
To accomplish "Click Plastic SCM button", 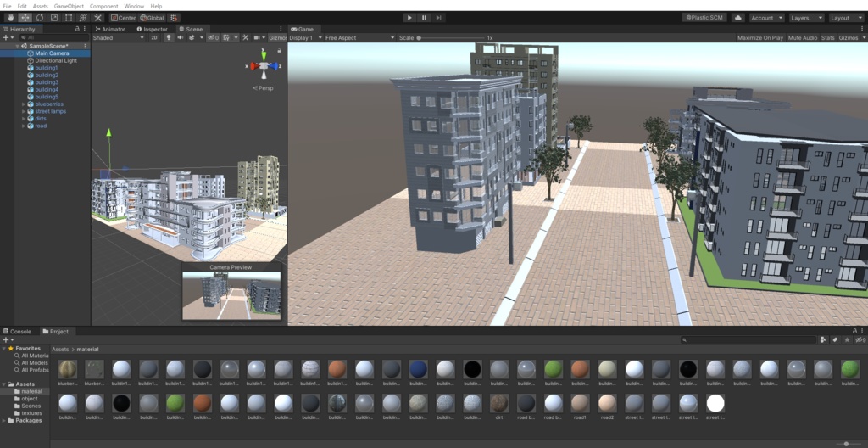I will pyautogui.click(x=704, y=18).
